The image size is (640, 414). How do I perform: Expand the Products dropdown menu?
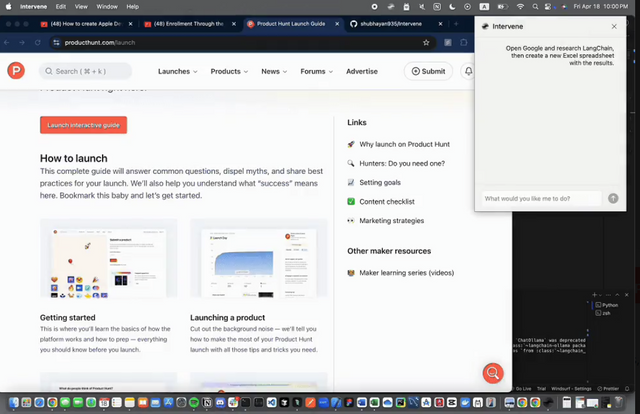coord(229,71)
